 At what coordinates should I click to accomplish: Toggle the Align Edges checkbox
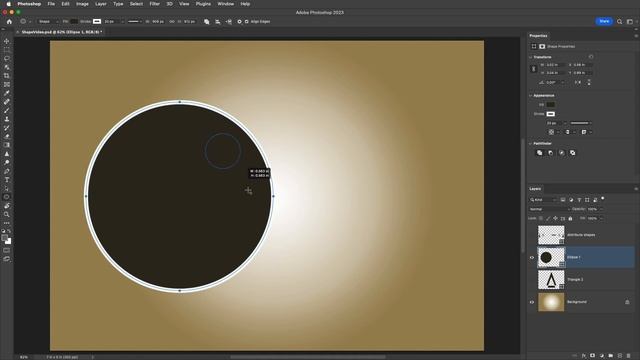pos(247,22)
